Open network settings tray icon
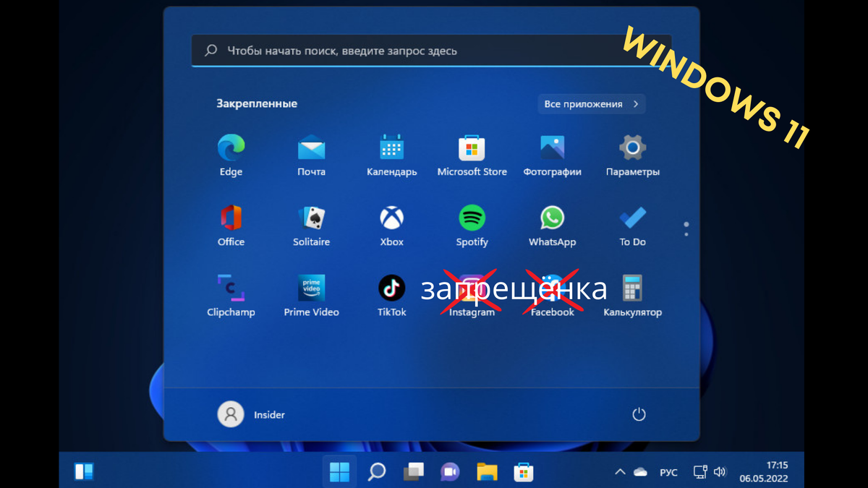Viewport: 868px width, 488px height. click(700, 472)
